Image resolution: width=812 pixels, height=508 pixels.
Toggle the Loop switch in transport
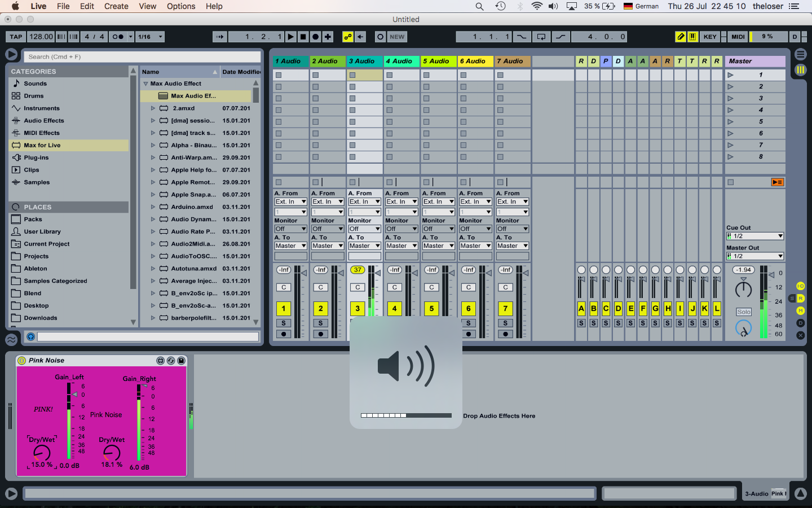(541, 37)
